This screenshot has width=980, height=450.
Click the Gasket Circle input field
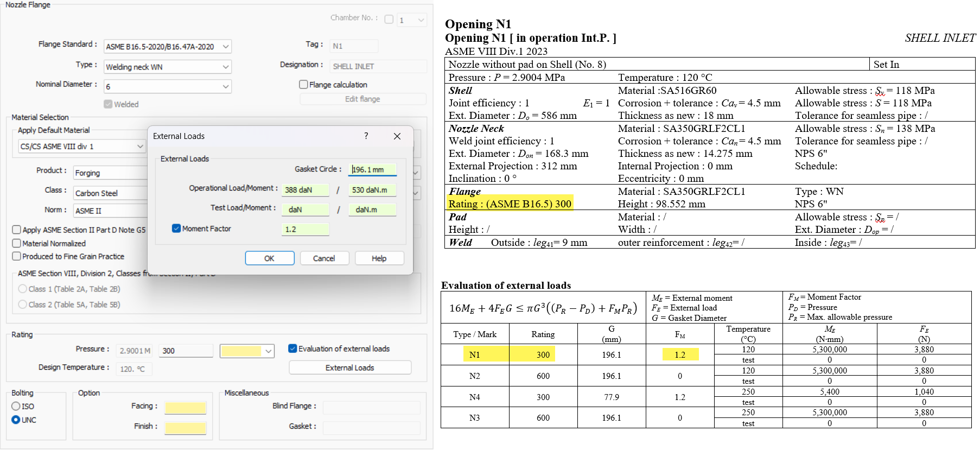[372, 169]
